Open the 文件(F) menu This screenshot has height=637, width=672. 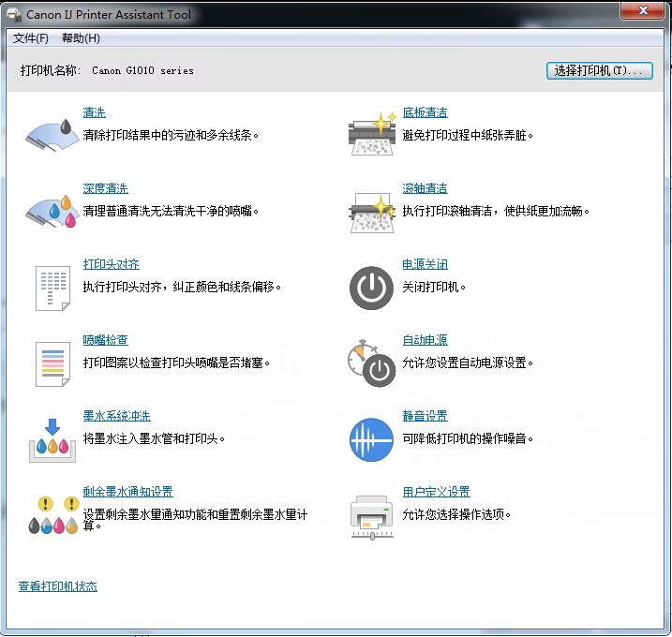coord(30,38)
